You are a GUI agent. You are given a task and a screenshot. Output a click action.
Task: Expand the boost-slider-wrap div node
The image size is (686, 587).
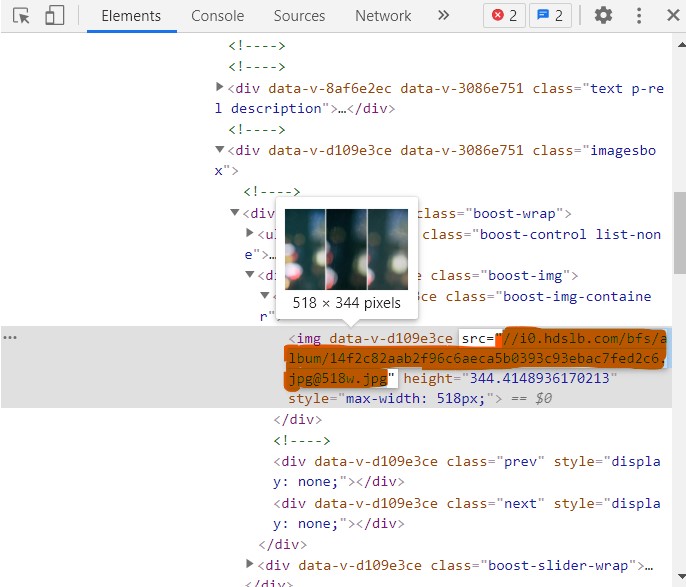point(251,565)
